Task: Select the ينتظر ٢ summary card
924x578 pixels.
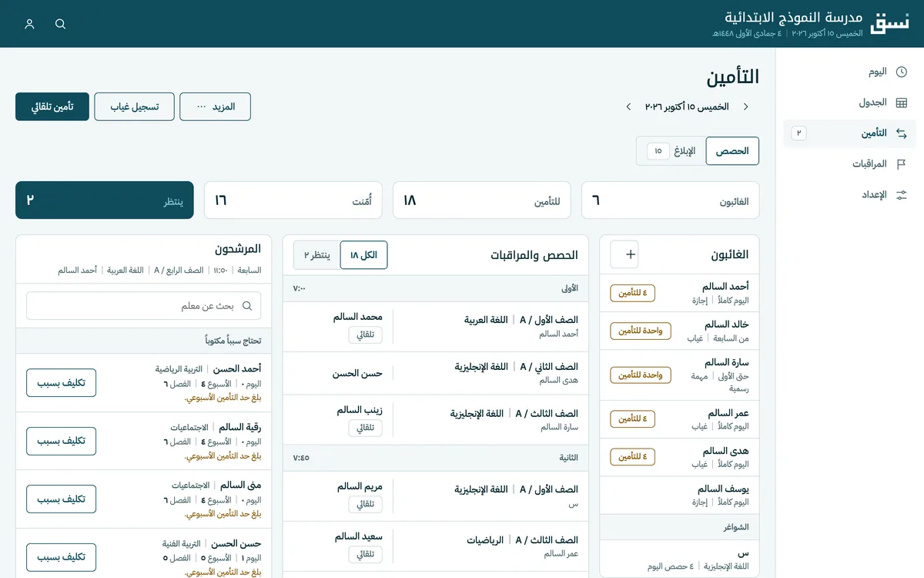Action: pyautogui.click(x=104, y=200)
